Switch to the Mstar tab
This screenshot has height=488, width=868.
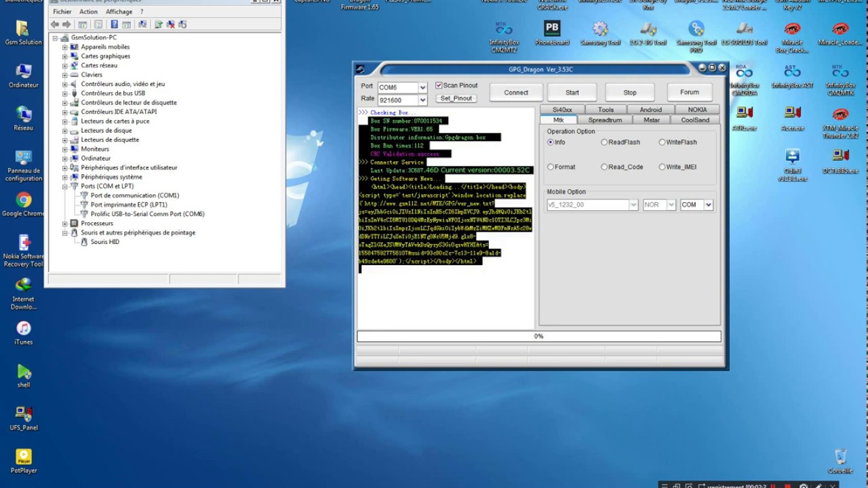tap(651, 120)
